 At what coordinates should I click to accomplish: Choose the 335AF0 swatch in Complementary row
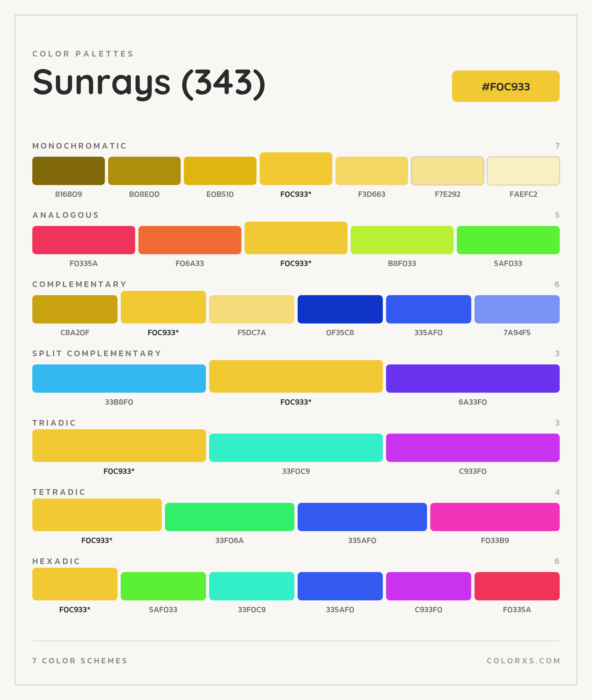coord(429,309)
